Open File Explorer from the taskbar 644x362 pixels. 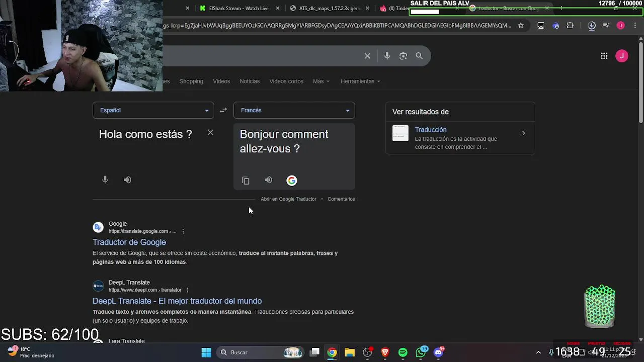pyautogui.click(x=350, y=352)
